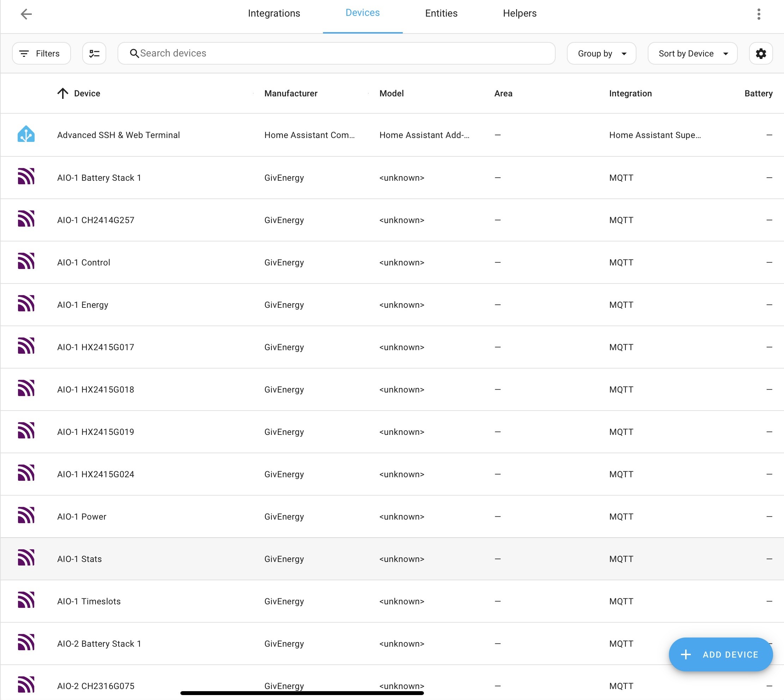Click the Home Assistant icon for Advanced SSH
This screenshot has width=784, height=700.
tap(26, 134)
